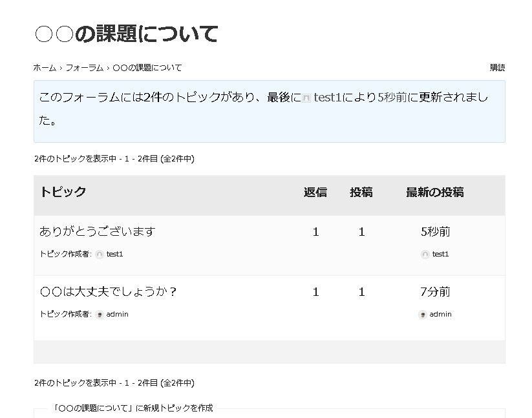Click test1 author name next to トピック作成者

point(115,255)
